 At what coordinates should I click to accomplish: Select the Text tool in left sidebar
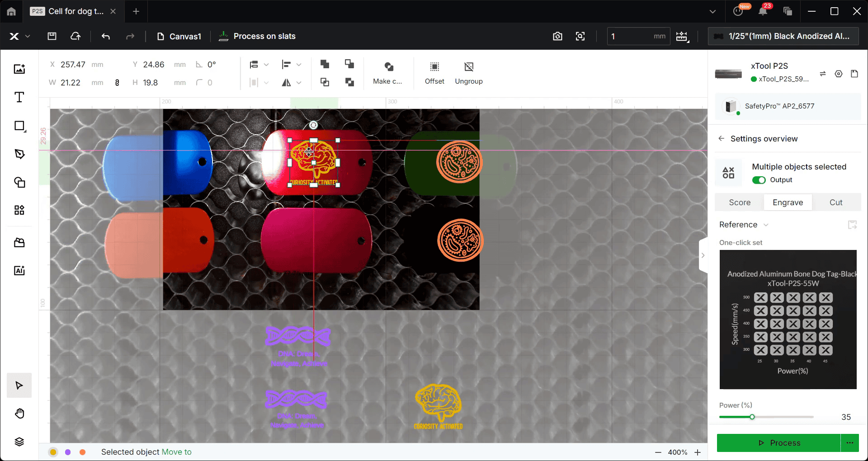[x=19, y=97]
